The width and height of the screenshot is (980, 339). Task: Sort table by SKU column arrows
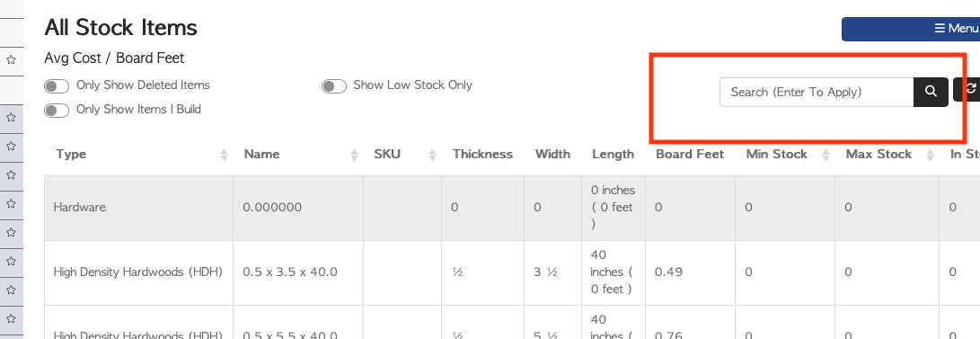click(432, 156)
